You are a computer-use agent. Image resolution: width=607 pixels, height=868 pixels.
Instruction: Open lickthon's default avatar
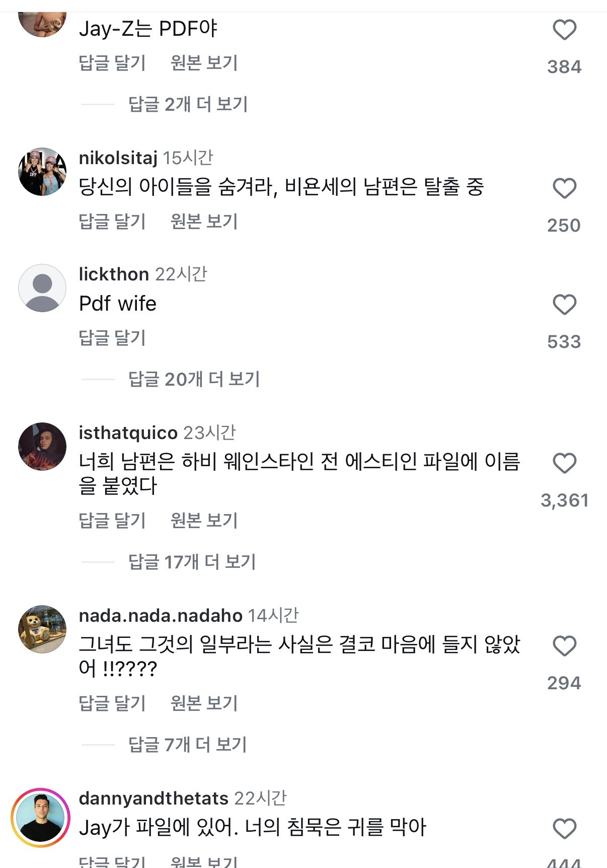coord(42,288)
